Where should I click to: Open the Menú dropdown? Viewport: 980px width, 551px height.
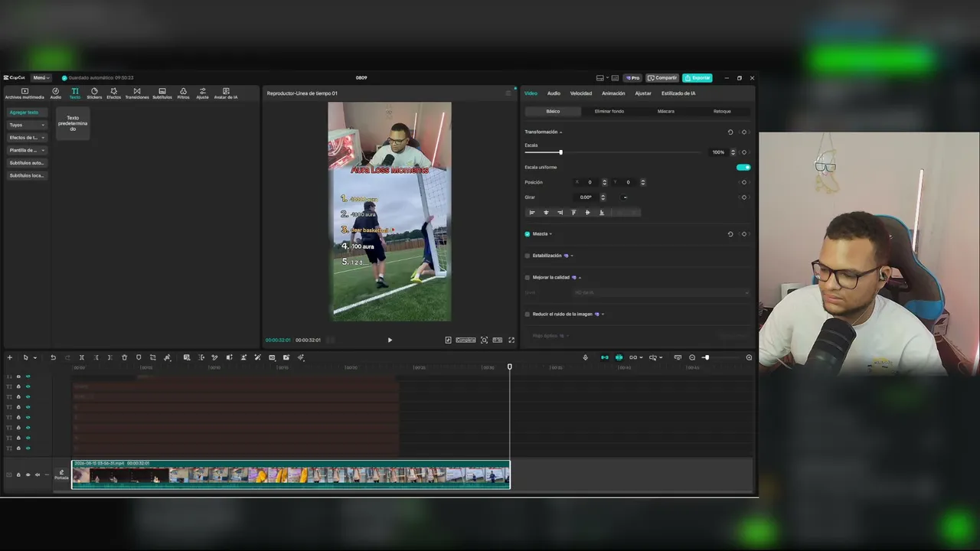point(41,78)
